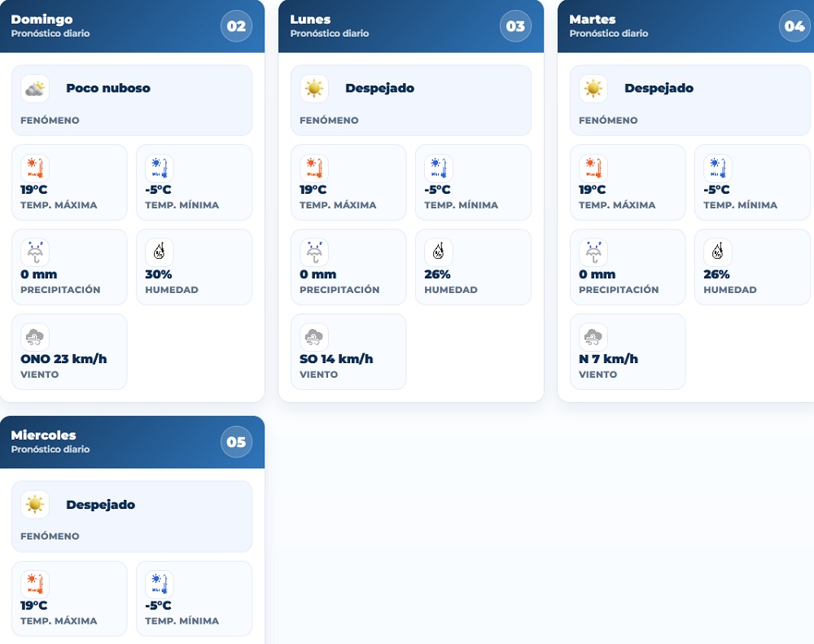Click the wind icon for Domingo
This screenshot has width=814, height=644.
pyautogui.click(x=35, y=337)
